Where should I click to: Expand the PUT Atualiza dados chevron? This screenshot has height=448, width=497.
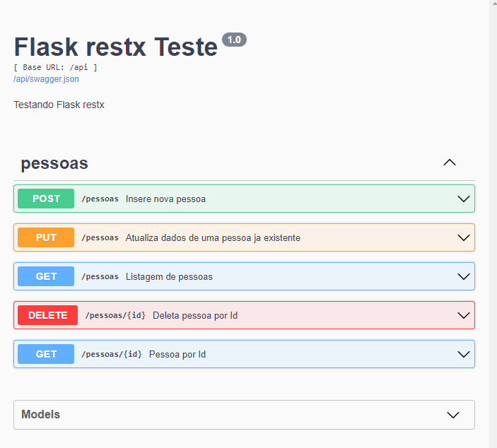[464, 237]
